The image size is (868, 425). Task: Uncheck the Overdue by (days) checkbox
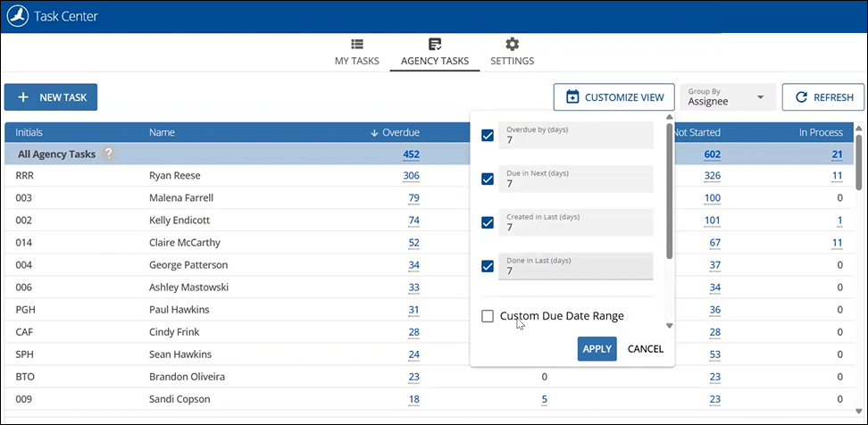tap(488, 135)
